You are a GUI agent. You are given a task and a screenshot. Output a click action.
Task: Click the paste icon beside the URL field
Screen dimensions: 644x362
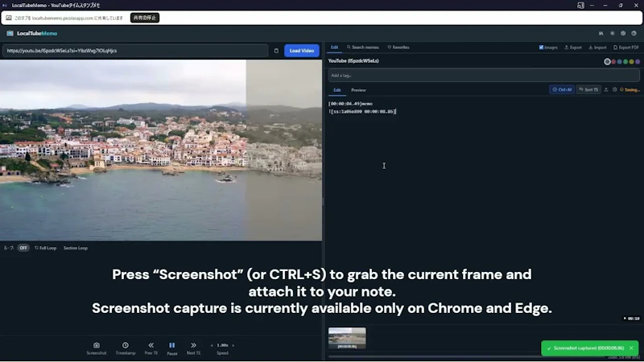276,51
